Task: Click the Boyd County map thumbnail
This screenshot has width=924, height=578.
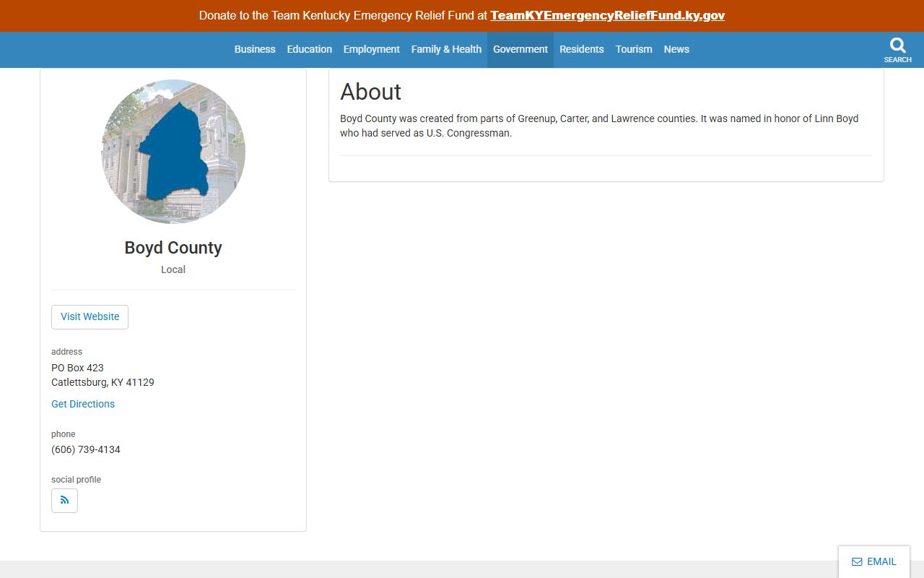Action: (x=173, y=152)
